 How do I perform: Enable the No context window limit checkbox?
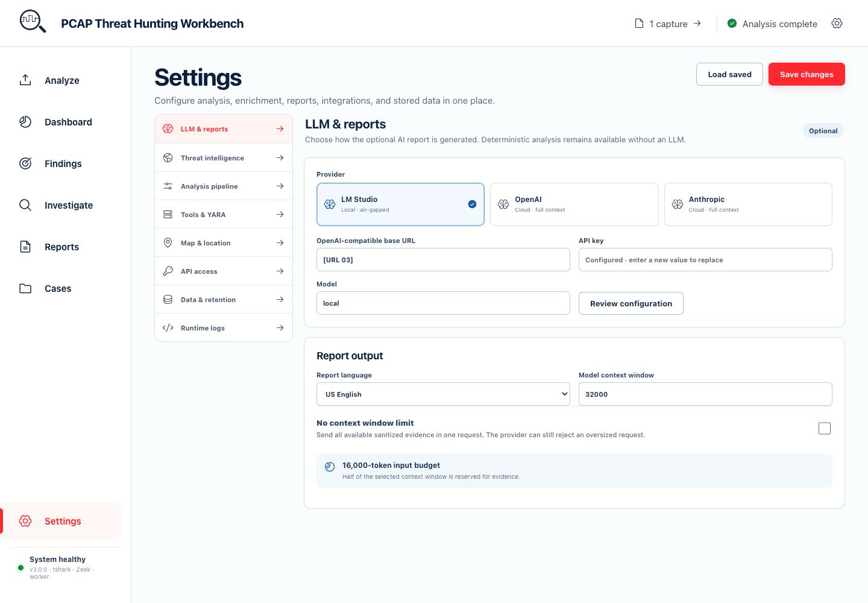tap(825, 429)
